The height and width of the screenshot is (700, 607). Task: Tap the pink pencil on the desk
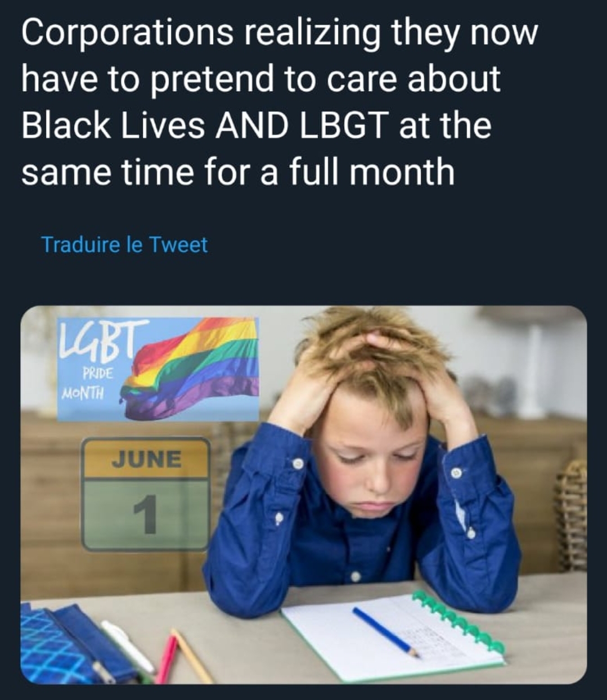(167, 659)
